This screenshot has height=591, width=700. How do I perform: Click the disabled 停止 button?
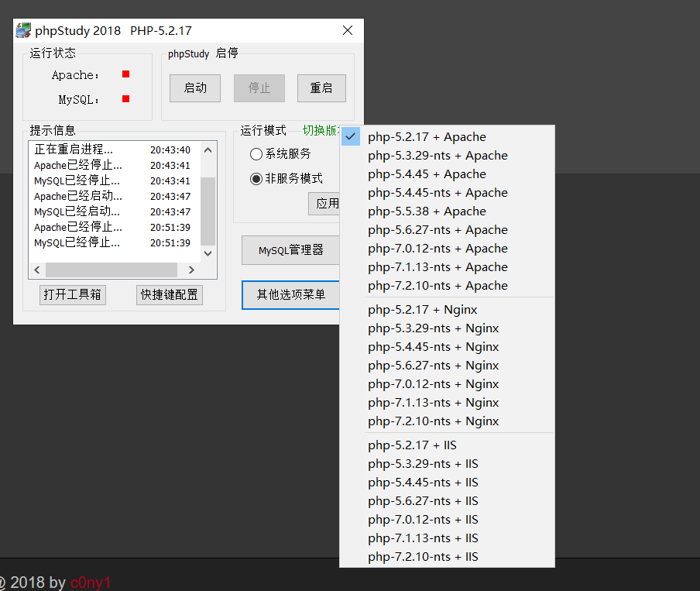(259, 88)
